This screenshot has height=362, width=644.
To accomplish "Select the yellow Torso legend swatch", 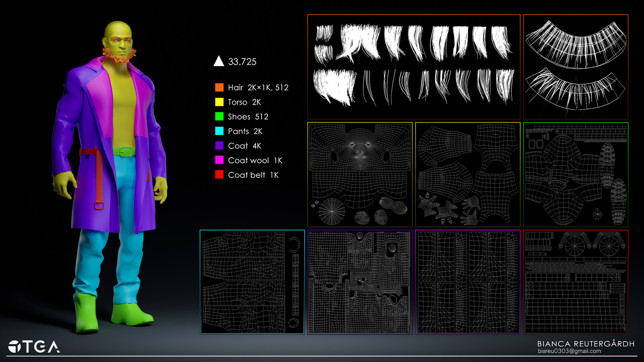I will (219, 102).
